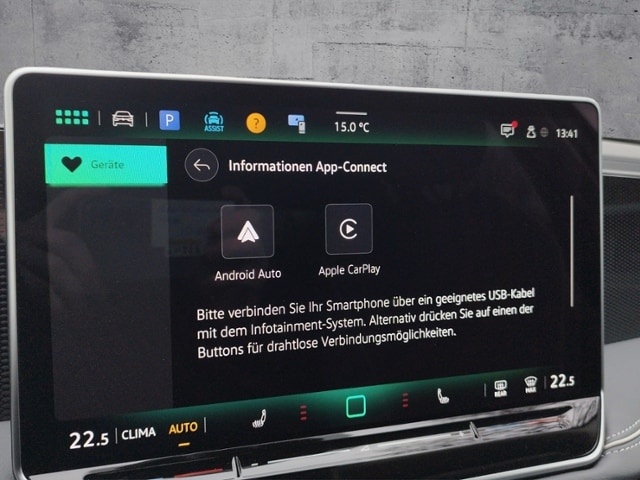Open the phone connection icon in top bar

coord(296,123)
